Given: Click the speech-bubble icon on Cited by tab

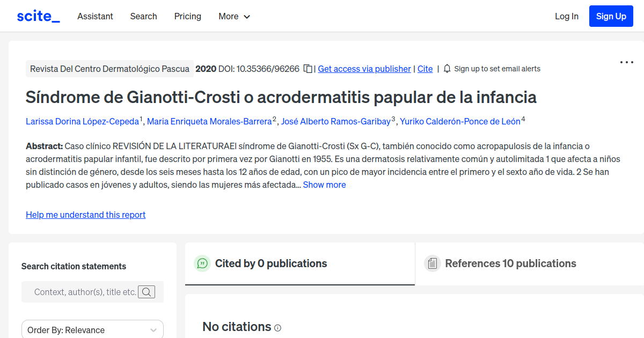Looking at the screenshot, I should click(202, 263).
